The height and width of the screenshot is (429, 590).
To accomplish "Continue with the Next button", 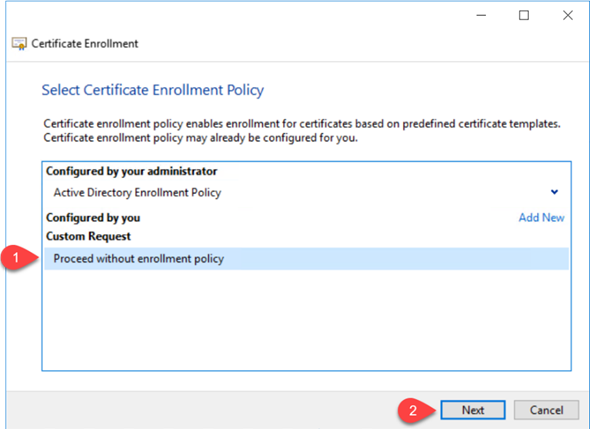I will [473, 410].
